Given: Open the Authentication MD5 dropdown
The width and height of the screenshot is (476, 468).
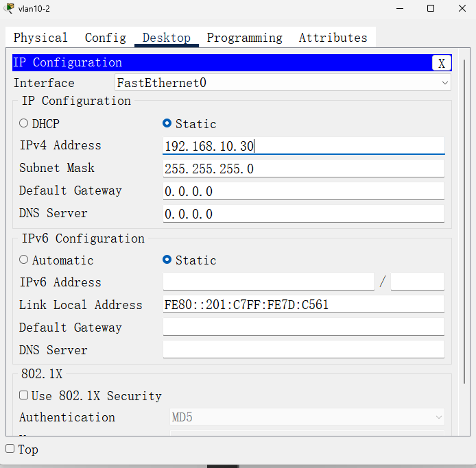Looking at the screenshot, I should (x=307, y=417).
